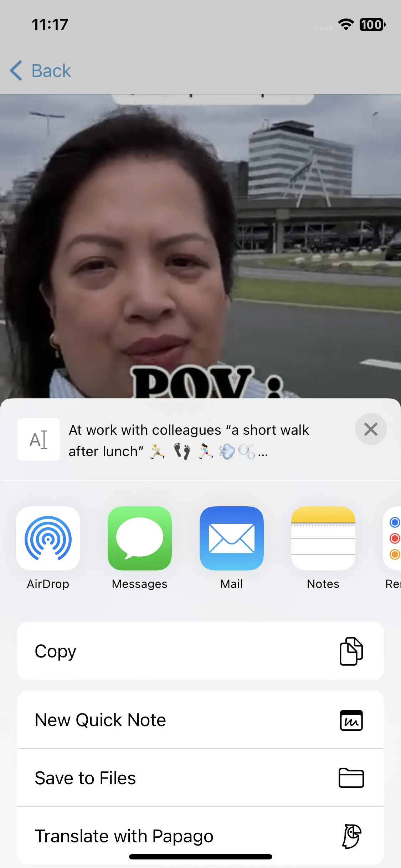Tap the caption text "At work with colleagues"

point(145,430)
